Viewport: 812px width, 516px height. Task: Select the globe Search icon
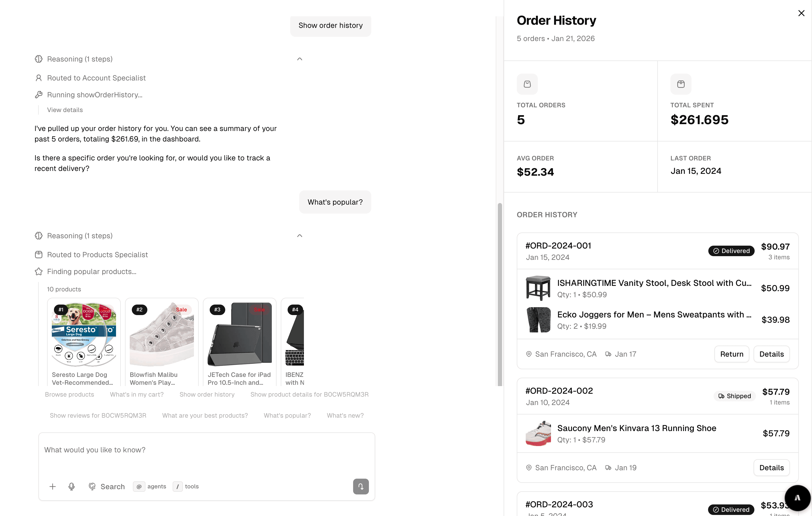tap(92, 486)
